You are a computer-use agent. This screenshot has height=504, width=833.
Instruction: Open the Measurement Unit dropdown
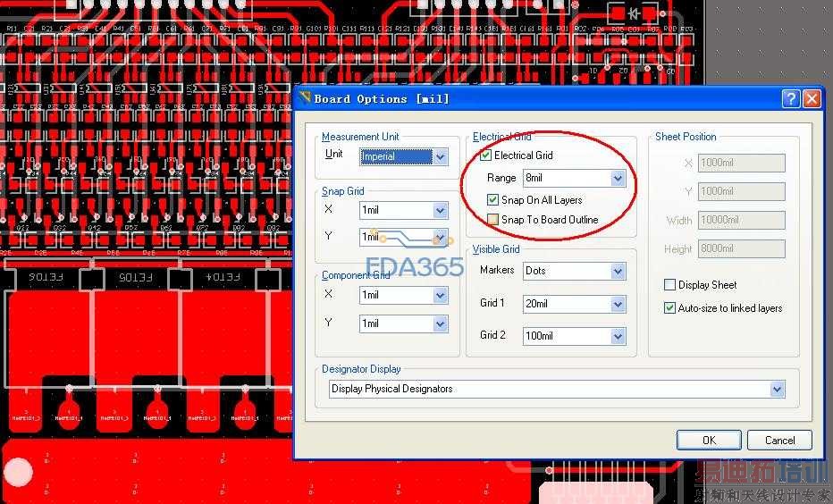pos(441,156)
